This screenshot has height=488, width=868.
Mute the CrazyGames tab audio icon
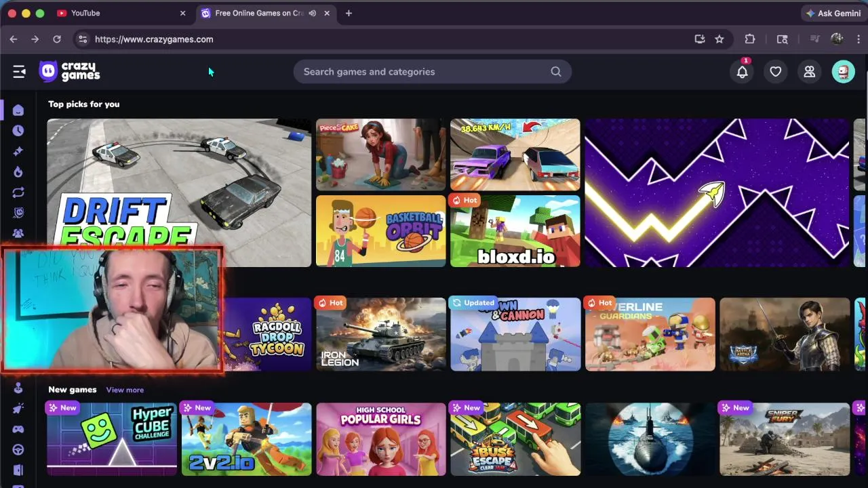312,13
